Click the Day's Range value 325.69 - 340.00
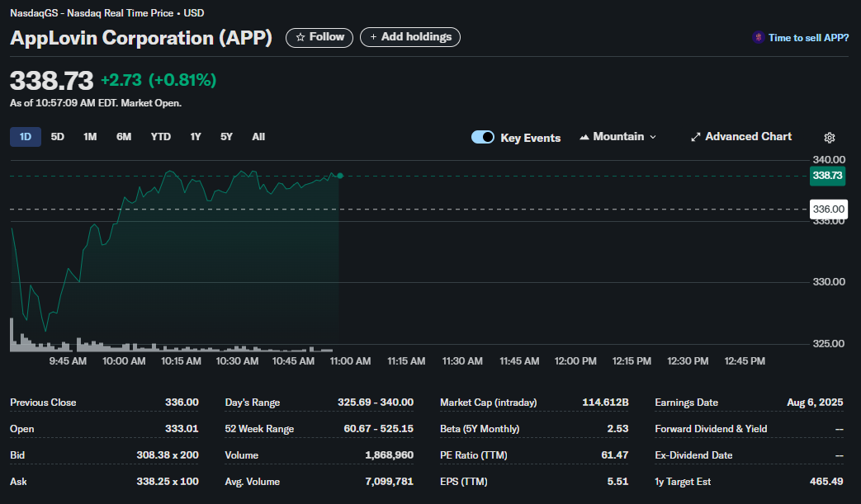This screenshot has width=861, height=504. [376, 402]
